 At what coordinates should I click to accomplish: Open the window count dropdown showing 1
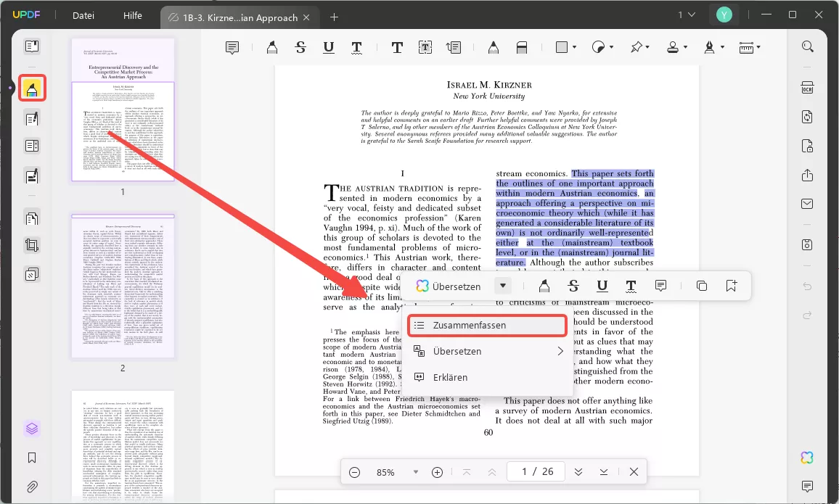687,15
